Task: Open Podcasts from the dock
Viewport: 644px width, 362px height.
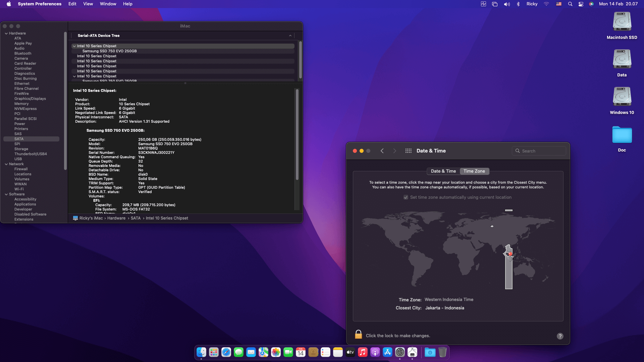Action: tap(375, 352)
